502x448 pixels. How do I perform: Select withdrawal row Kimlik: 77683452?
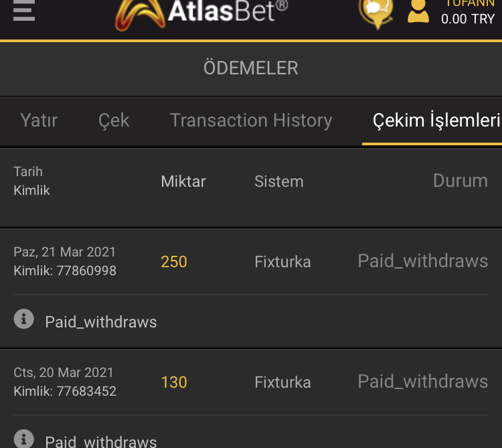click(x=65, y=391)
